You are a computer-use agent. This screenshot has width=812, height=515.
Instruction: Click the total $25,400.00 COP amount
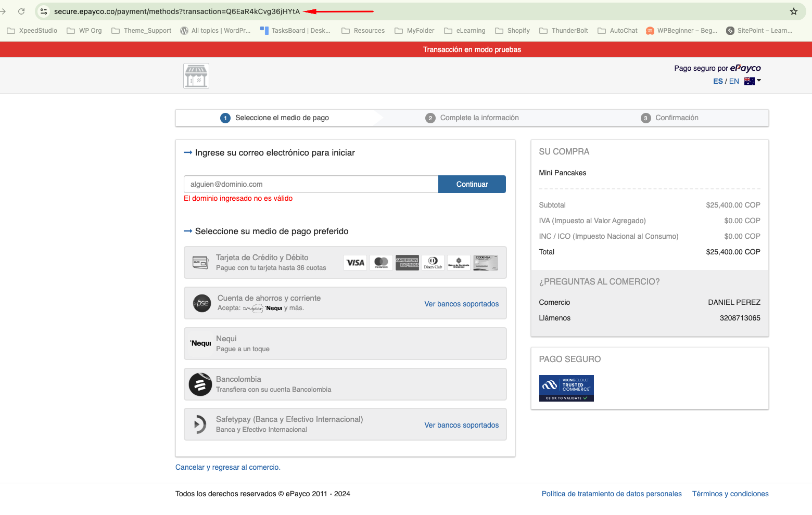(733, 252)
